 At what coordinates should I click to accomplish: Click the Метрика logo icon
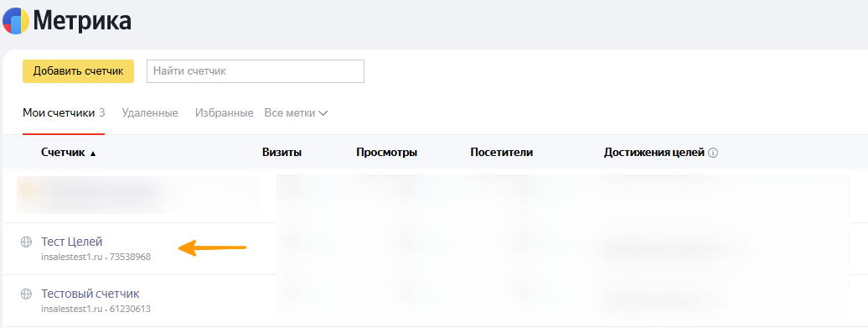click(x=16, y=22)
